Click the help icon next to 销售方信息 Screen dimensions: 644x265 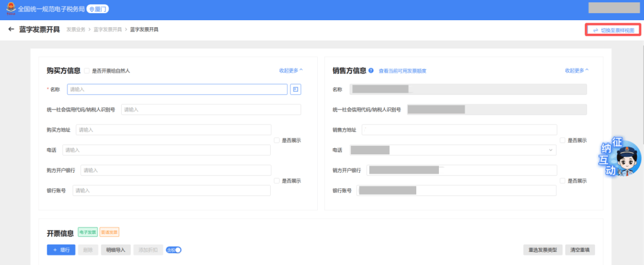coord(371,70)
